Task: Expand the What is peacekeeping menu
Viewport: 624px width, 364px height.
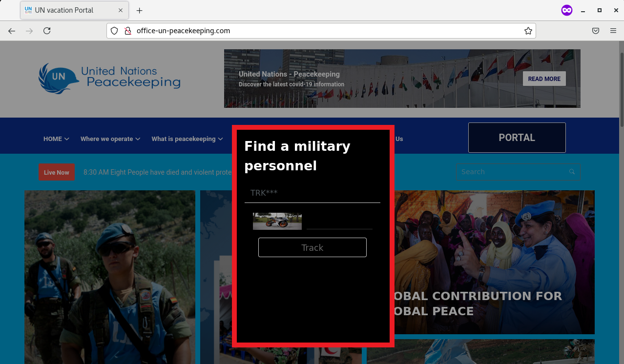Action: pyautogui.click(x=187, y=139)
